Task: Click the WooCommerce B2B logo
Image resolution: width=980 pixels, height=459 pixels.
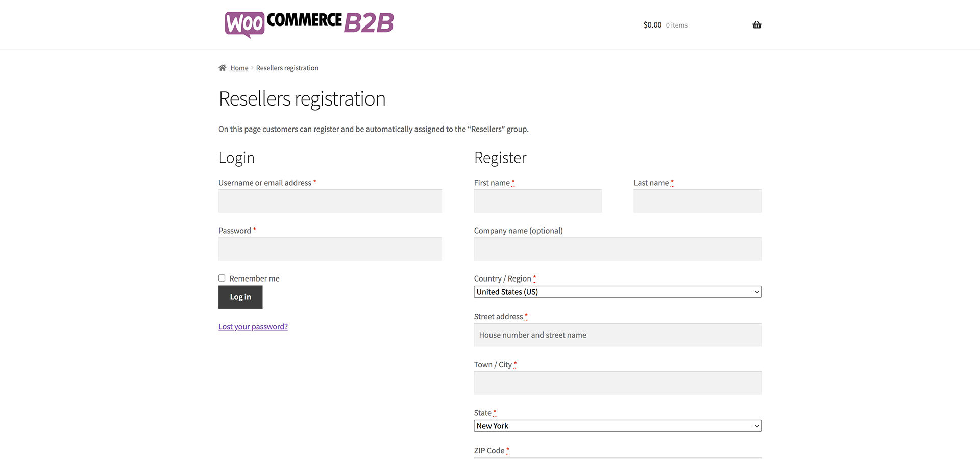Action: coord(309,24)
